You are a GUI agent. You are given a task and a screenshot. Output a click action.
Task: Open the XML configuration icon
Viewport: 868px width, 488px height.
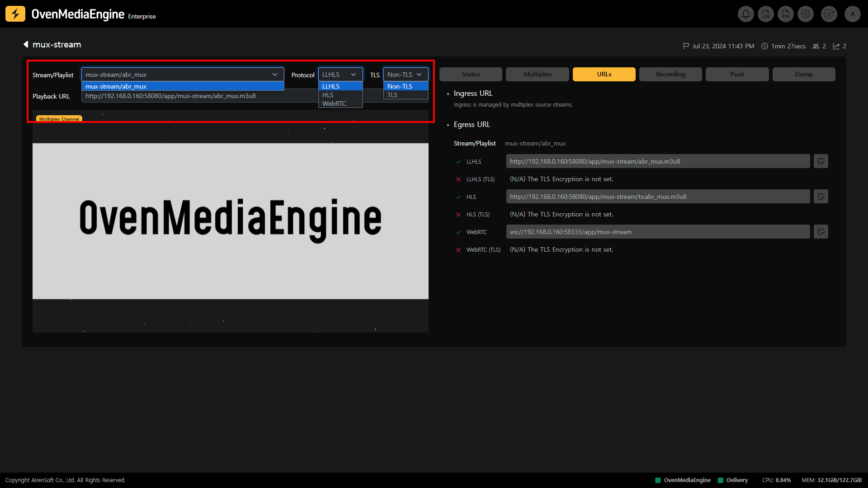coord(786,14)
